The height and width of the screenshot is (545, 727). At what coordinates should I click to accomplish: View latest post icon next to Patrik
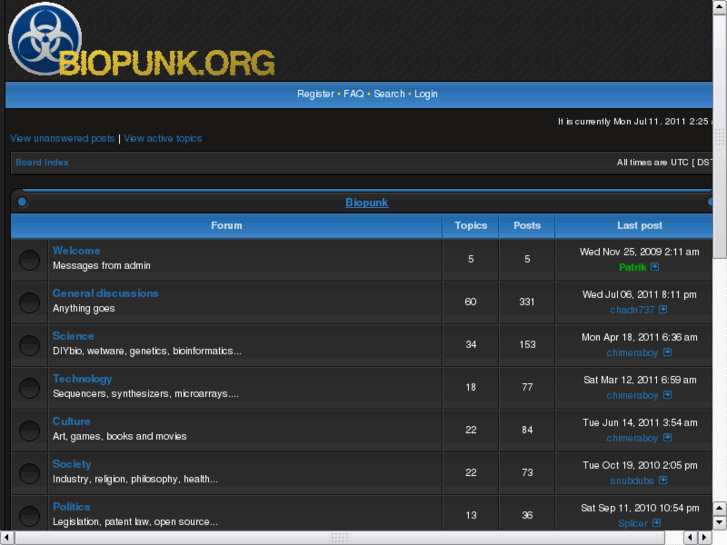(x=655, y=267)
